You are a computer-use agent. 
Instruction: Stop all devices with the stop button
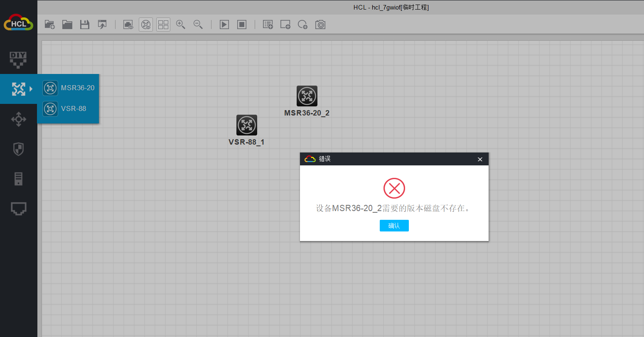tap(242, 25)
